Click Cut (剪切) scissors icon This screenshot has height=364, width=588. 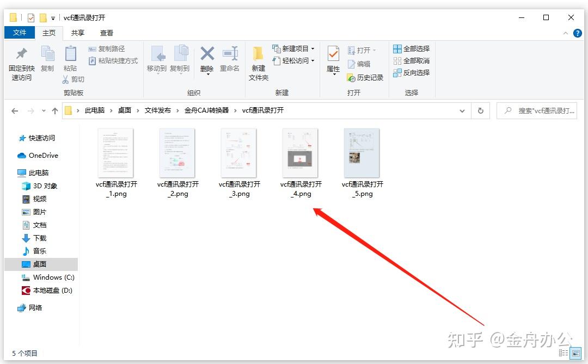(66, 79)
